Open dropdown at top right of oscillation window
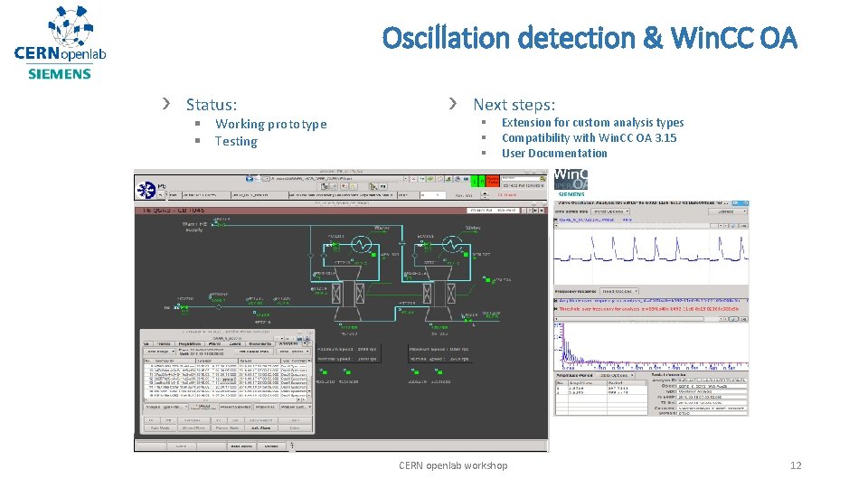The width and height of the screenshot is (868, 488). pos(727,211)
